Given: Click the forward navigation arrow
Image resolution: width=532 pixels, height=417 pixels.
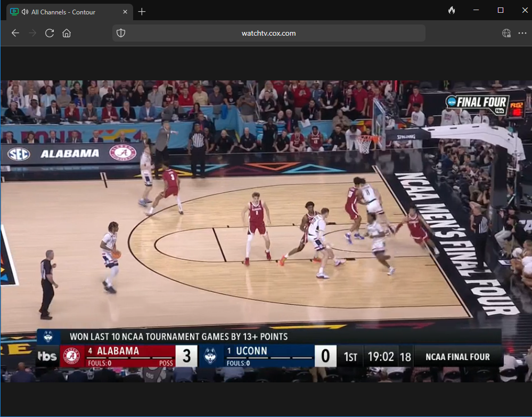Looking at the screenshot, I should tap(32, 33).
